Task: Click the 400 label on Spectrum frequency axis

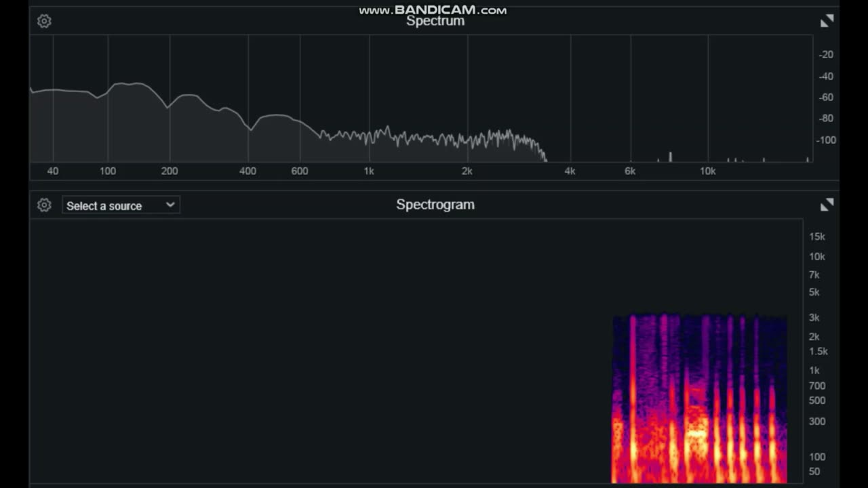Action: pos(248,171)
